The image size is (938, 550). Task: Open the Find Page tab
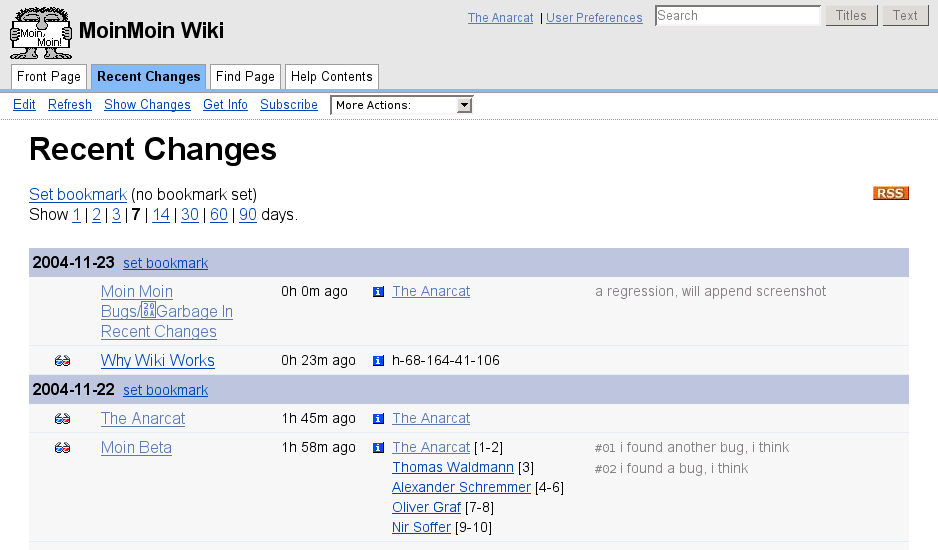[245, 77]
